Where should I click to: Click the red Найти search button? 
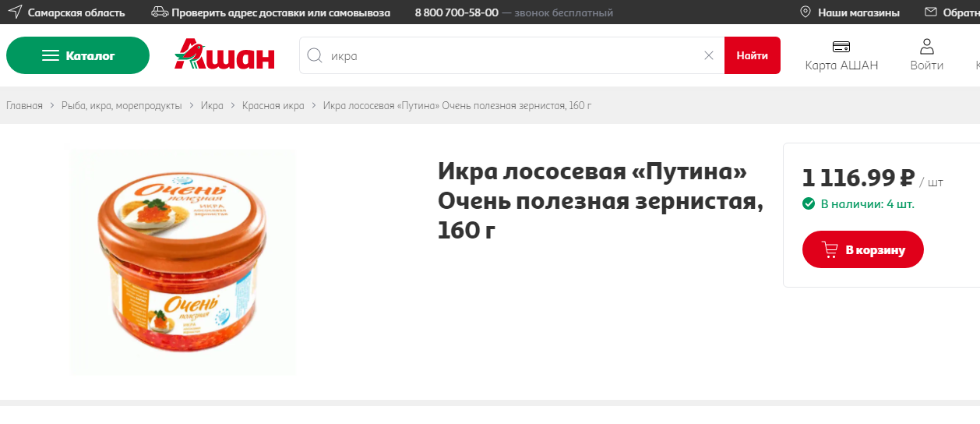[x=753, y=55]
